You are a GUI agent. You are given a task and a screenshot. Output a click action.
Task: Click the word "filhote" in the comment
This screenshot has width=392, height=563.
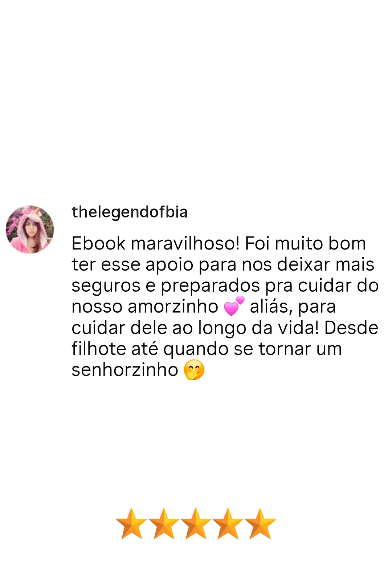click(x=98, y=349)
